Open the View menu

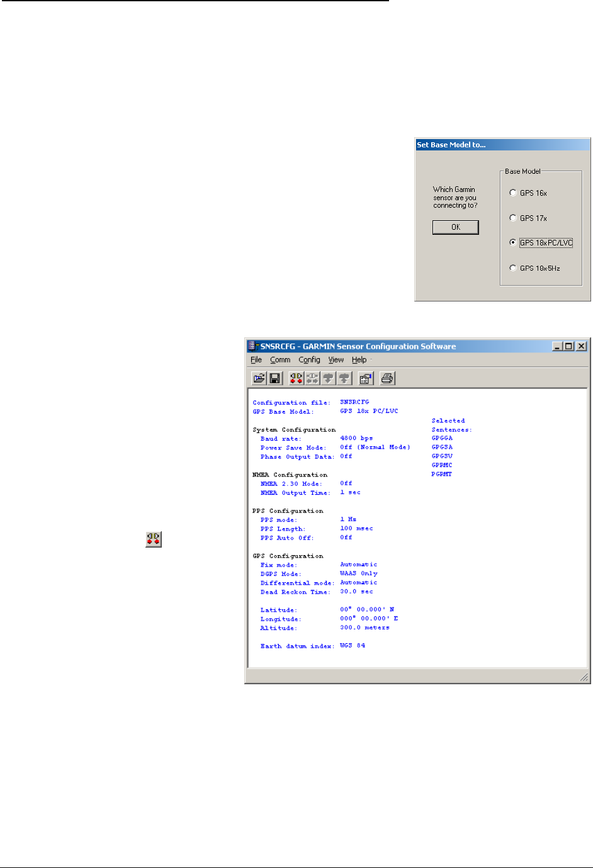click(336, 360)
